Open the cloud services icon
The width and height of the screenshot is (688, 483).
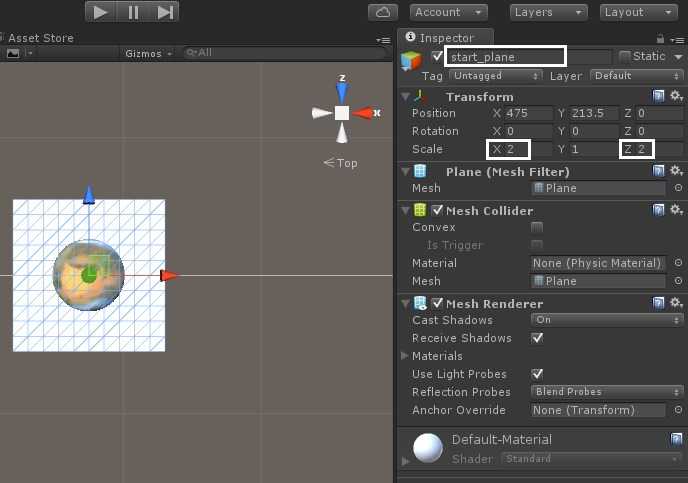click(x=383, y=12)
